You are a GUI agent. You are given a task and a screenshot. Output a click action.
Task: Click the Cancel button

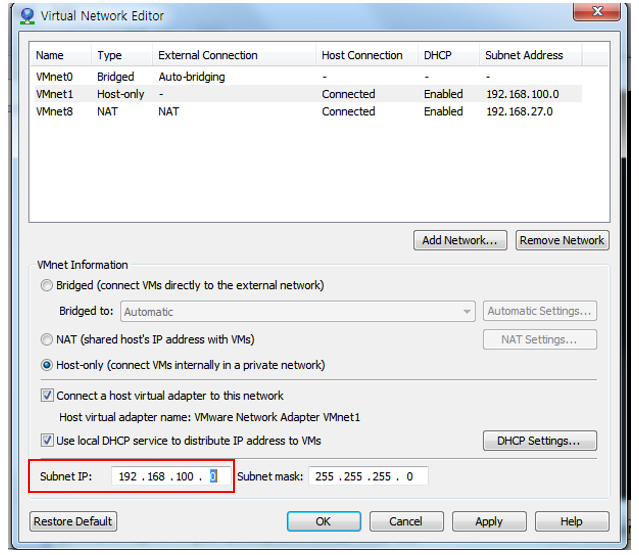pyautogui.click(x=406, y=522)
